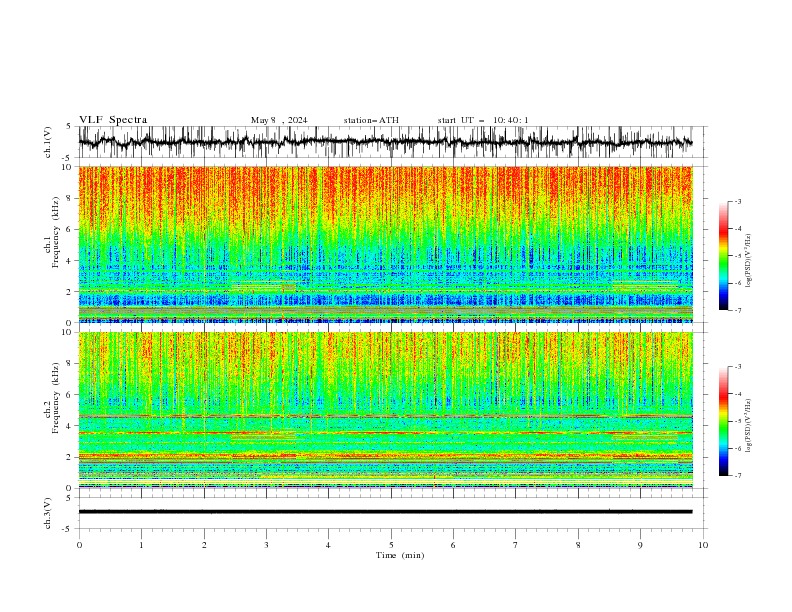
Task: Click the "4" minute tick on time axis
Action: point(328,545)
